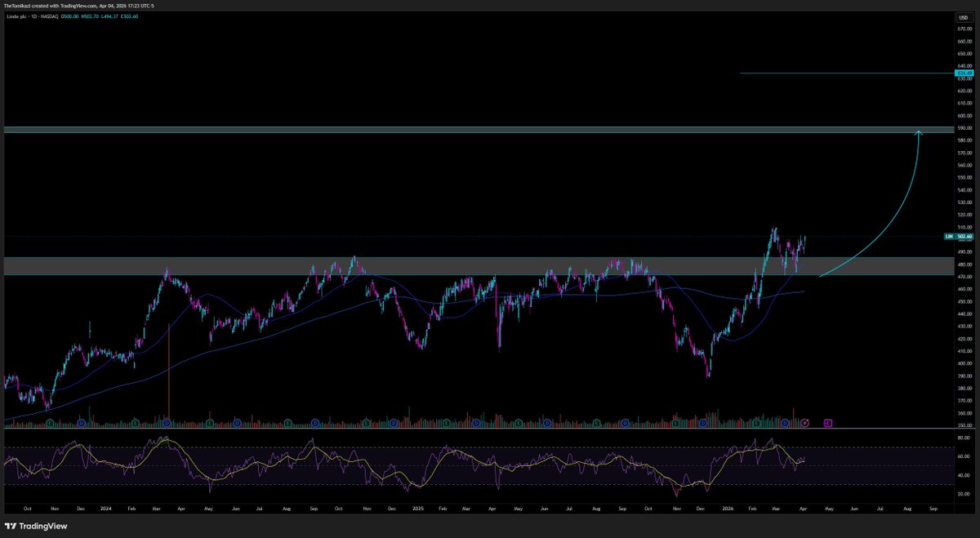This screenshot has width=980, height=538.
Task: Click the close value C502.60
Action: [129, 16]
